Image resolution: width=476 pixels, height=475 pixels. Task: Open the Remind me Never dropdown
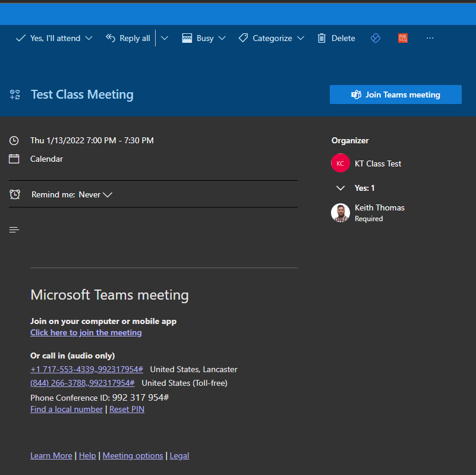click(95, 194)
